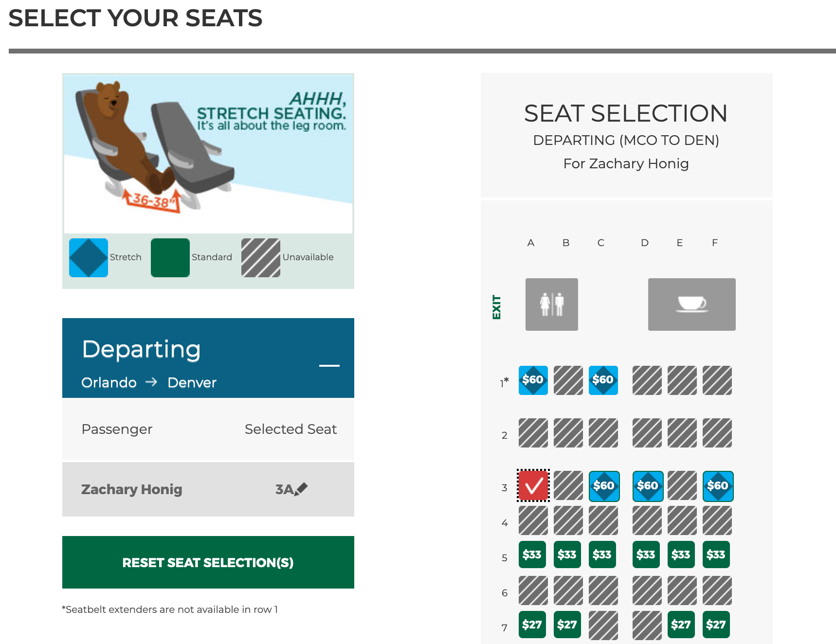Pick $27 standard seat 7F

click(x=716, y=625)
